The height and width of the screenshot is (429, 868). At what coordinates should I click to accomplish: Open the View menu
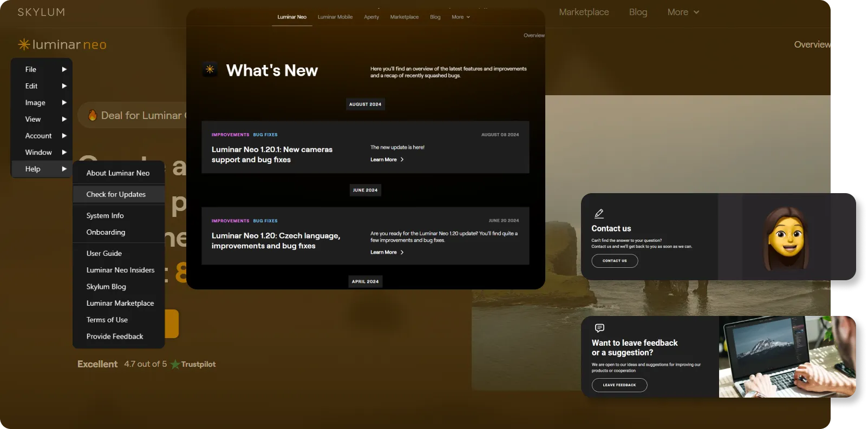[42, 119]
